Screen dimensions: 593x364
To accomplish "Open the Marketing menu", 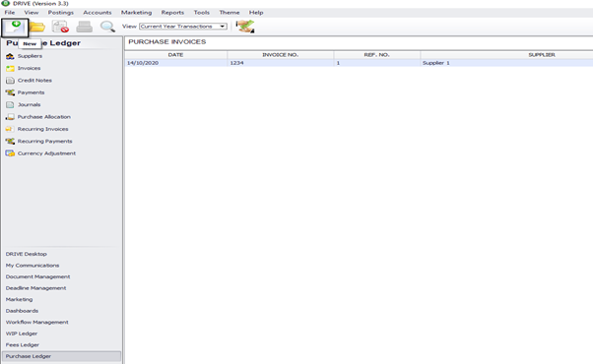I will (x=136, y=13).
